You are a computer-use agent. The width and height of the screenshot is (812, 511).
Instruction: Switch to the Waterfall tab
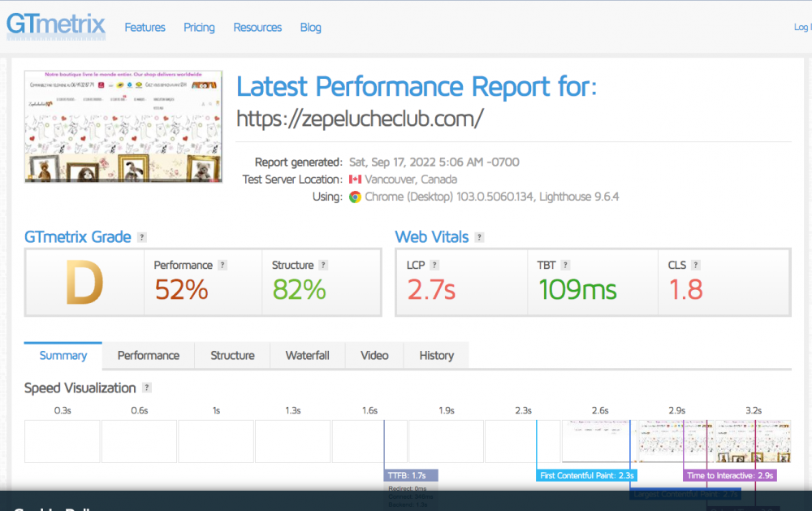pos(307,355)
